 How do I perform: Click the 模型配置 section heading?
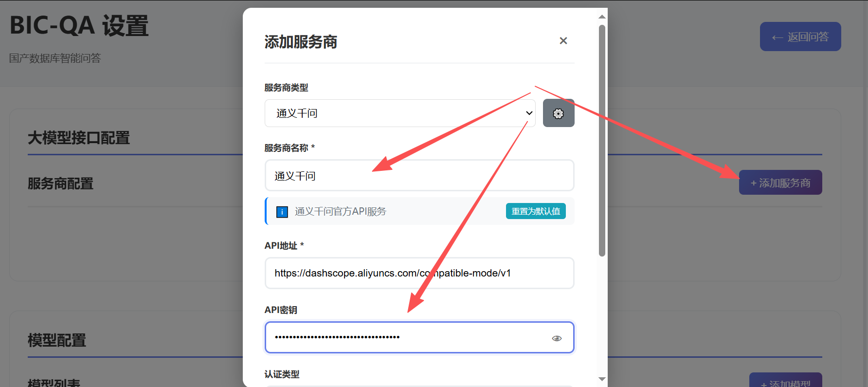(57, 340)
